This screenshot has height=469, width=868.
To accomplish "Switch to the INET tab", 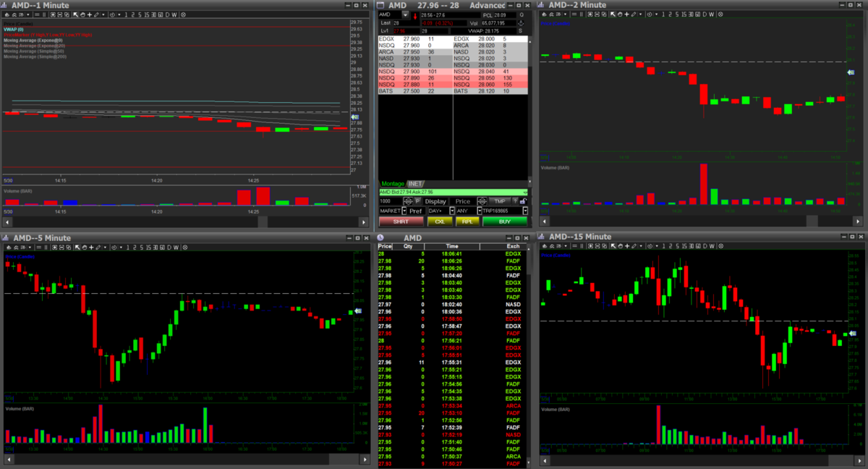I will click(415, 184).
